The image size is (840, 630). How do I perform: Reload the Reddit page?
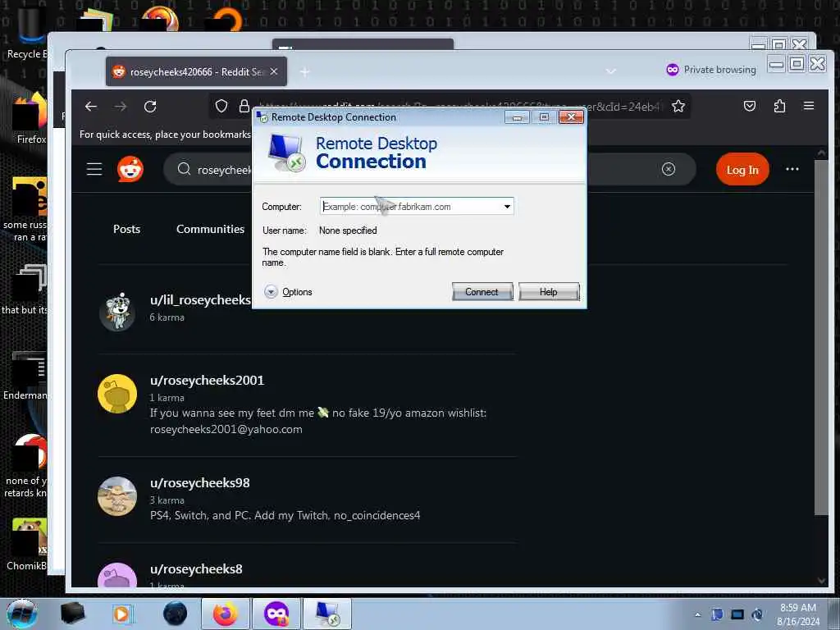coord(150,107)
